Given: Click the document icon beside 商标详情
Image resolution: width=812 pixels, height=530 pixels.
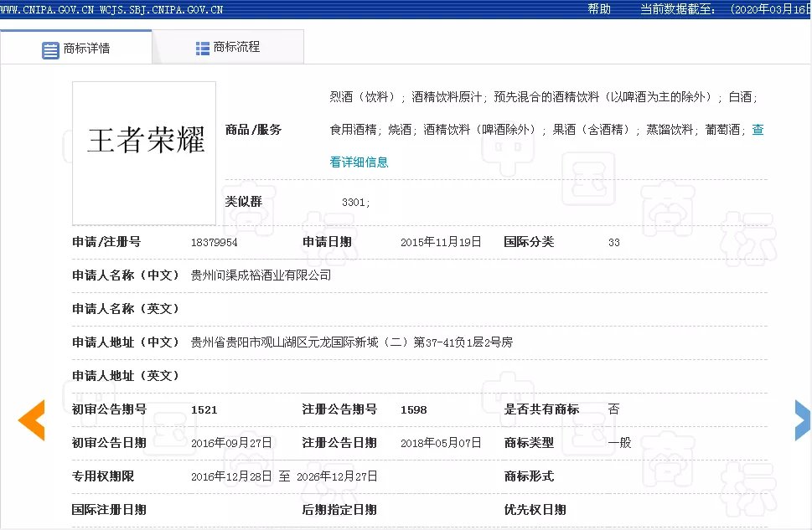Looking at the screenshot, I should pyautogui.click(x=50, y=49).
